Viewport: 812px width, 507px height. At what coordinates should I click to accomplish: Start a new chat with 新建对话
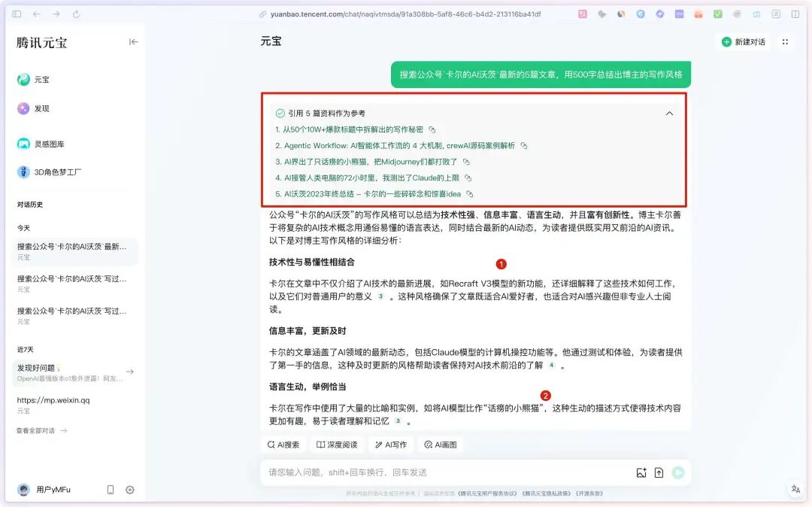click(744, 42)
